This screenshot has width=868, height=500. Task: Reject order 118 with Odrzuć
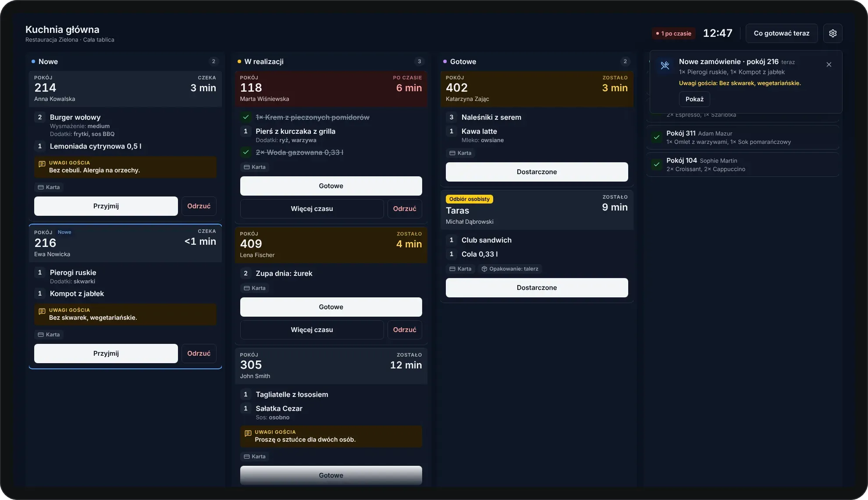(405, 209)
